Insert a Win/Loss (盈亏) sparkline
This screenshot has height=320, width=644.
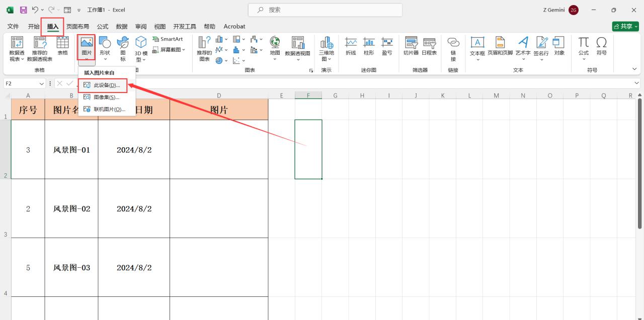(x=387, y=46)
